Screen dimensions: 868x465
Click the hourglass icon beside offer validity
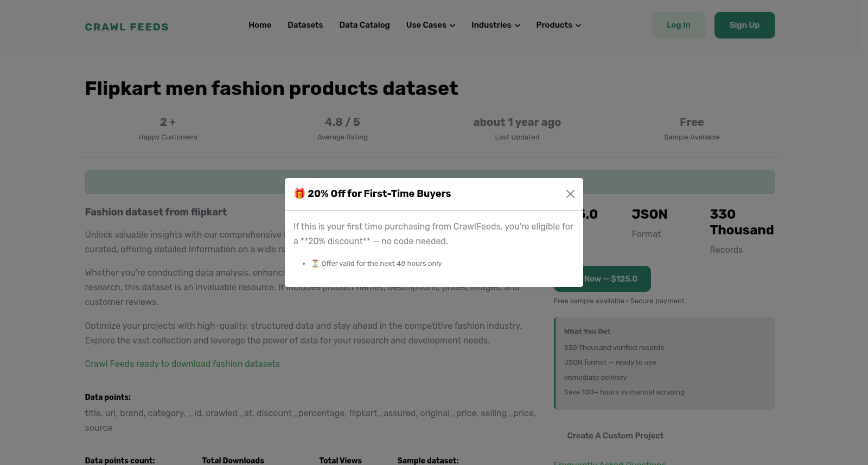pyautogui.click(x=315, y=264)
